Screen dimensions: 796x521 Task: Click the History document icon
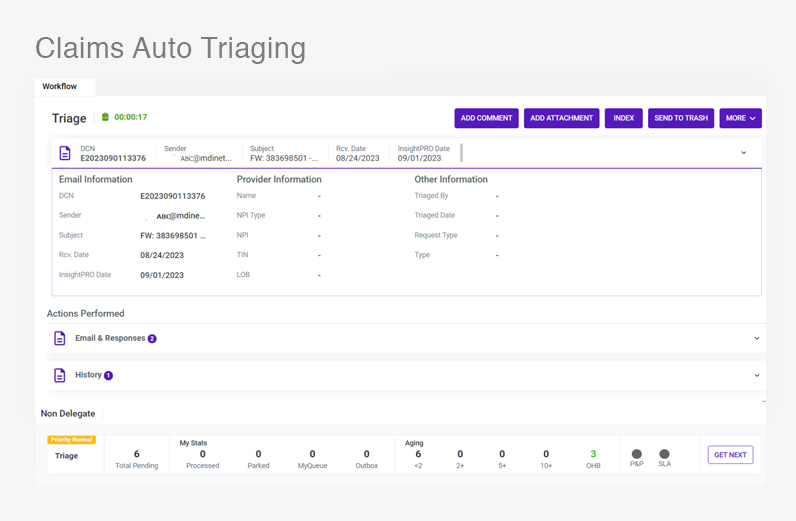coord(59,375)
